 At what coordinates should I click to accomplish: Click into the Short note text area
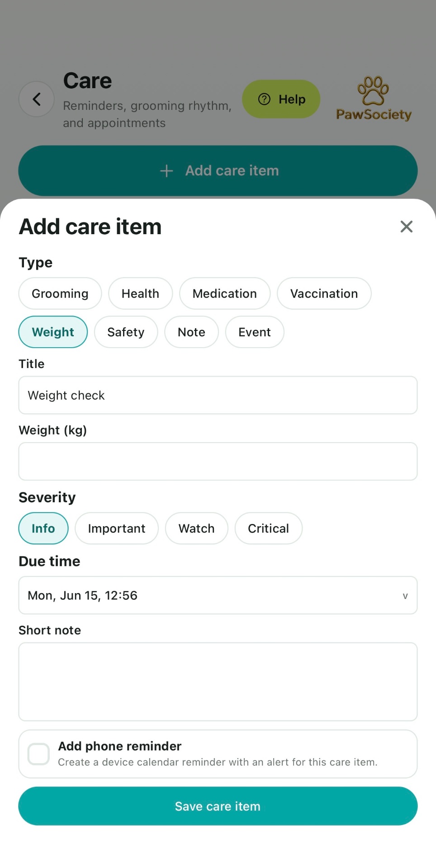tap(218, 682)
